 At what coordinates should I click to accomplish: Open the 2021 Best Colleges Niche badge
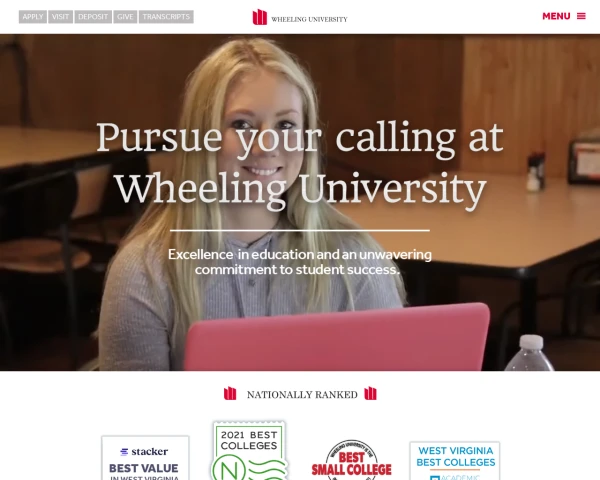tap(249, 450)
